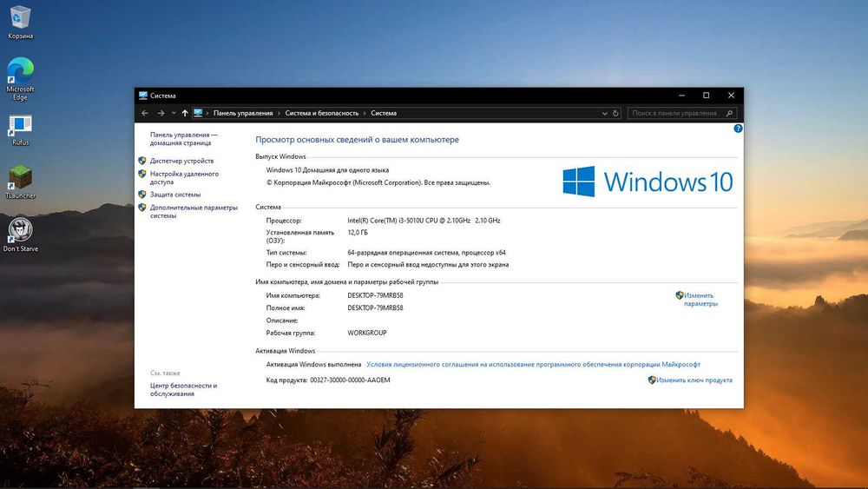Expand arrow after Панель управления breadcrumb
This screenshot has height=489, width=868.
[279, 113]
